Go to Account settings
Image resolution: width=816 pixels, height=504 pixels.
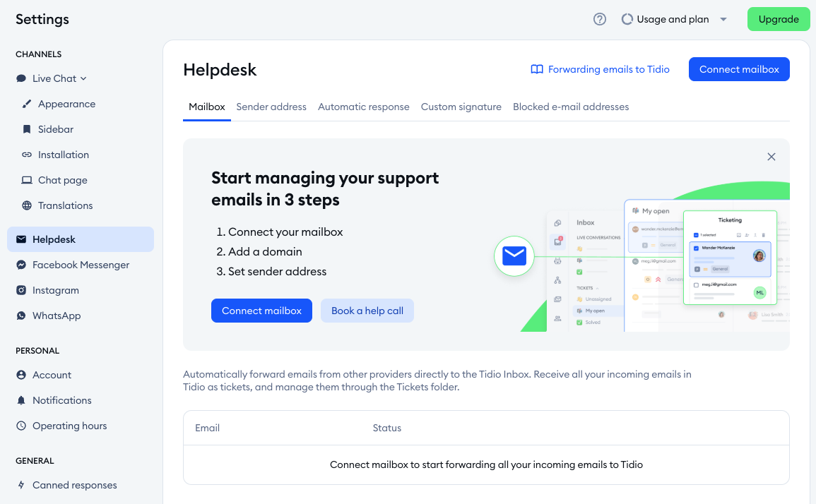(52, 375)
